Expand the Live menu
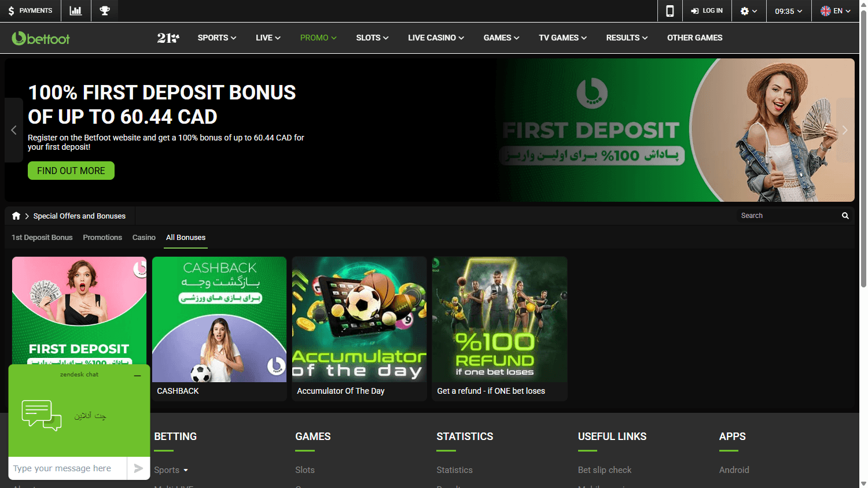Viewport: 868px width, 488px height. point(268,38)
